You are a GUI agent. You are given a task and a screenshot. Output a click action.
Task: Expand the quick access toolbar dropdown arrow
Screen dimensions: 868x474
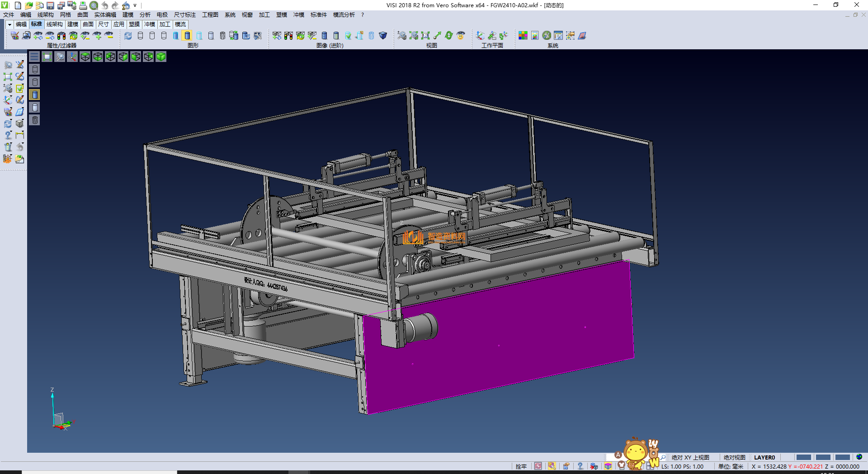tap(135, 5)
